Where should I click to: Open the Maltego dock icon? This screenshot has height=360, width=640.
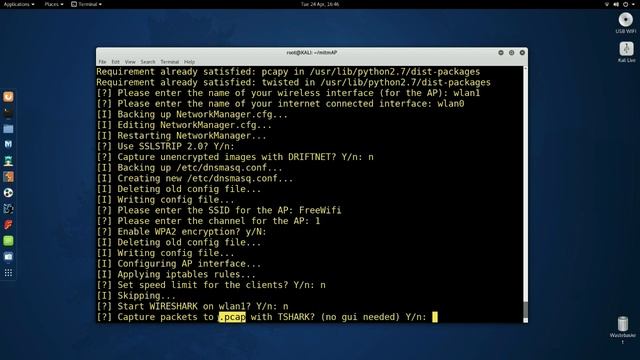pyautogui.click(x=8, y=193)
